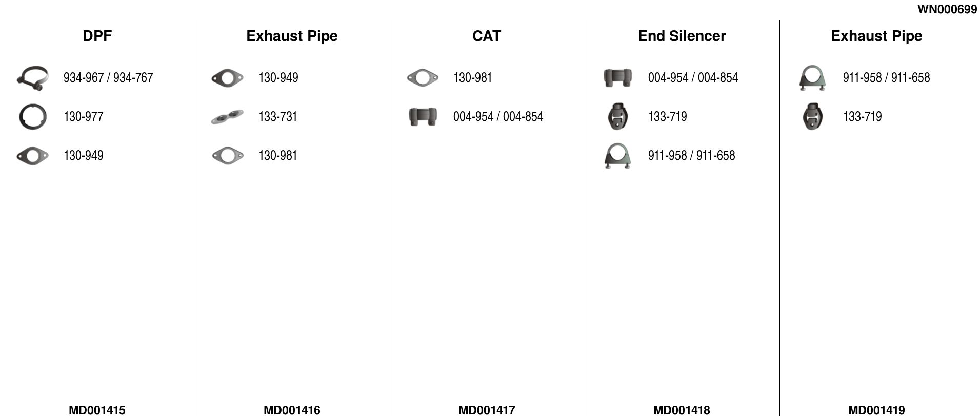Open the 133-731 part number
Viewport: 980px width, 416px height.
point(278,117)
